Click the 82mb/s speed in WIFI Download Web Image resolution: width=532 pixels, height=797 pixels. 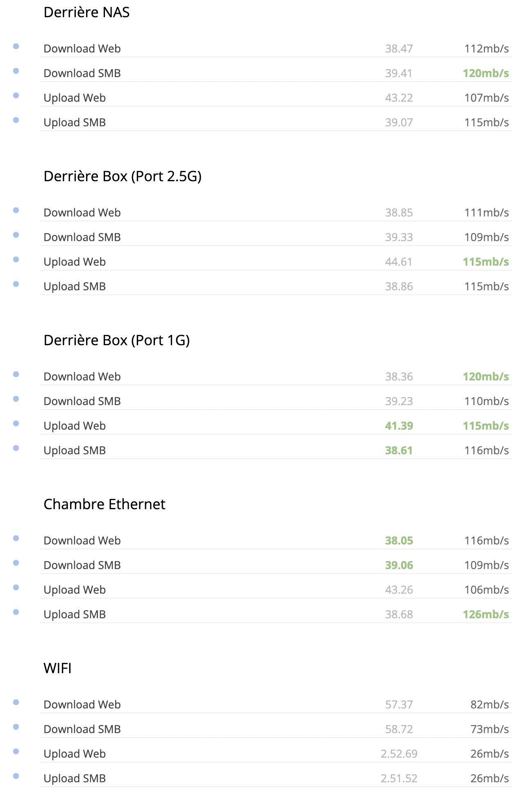[489, 705]
